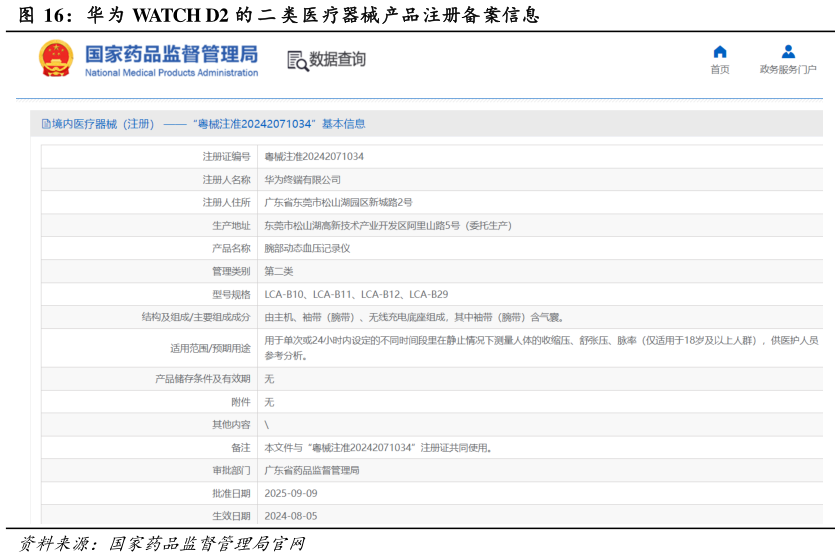Select the 生产地址 label
Image resolution: width=840 pixels, height=557 pixels.
231,225
